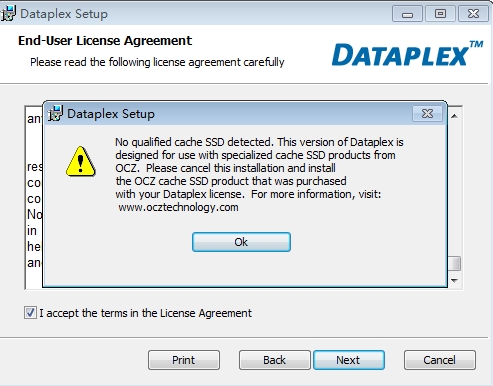
Task: Click the yellow warning triangle icon
Action: click(81, 161)
